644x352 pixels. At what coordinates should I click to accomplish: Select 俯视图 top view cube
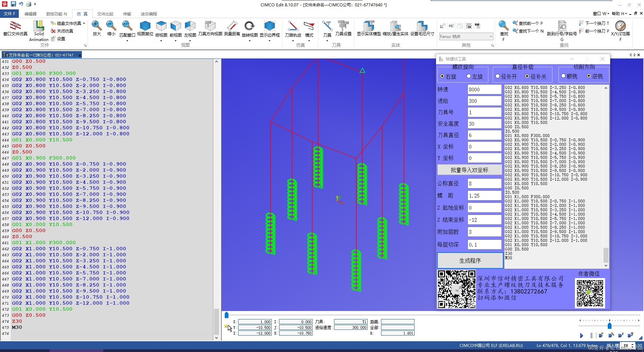tap(161, 26)
